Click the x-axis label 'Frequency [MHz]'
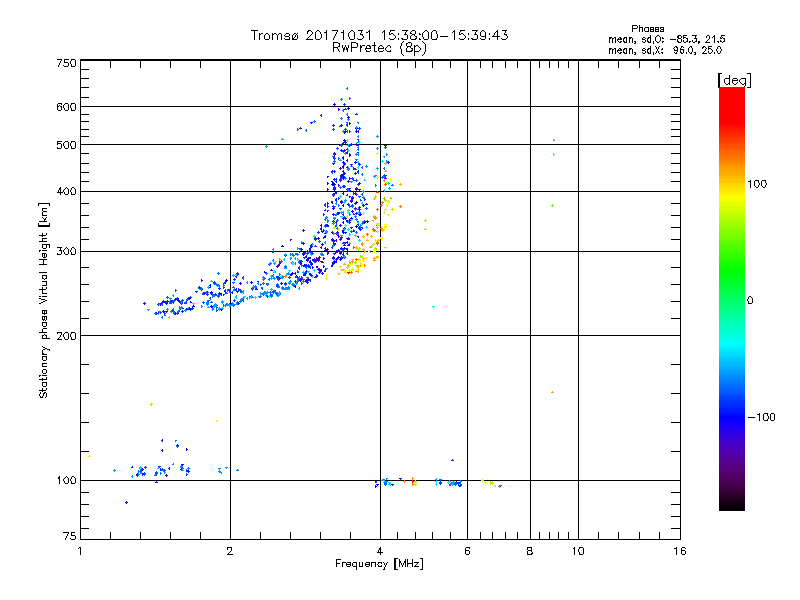The image size is (800, 600). point(379,564)
